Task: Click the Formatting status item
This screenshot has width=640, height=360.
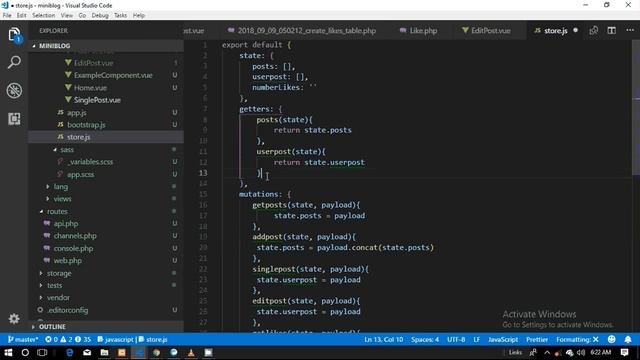Action: click(577, 340)
